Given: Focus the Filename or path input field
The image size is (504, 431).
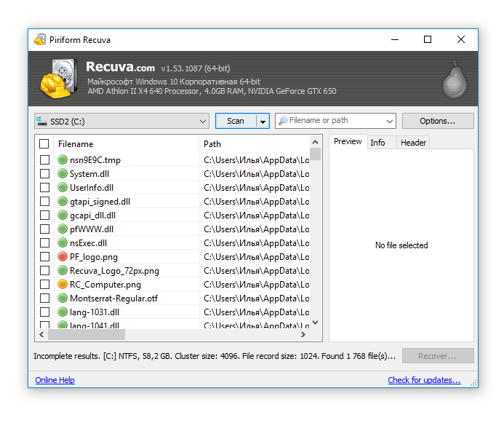Looking at the screenshot, I should [336, 120].
